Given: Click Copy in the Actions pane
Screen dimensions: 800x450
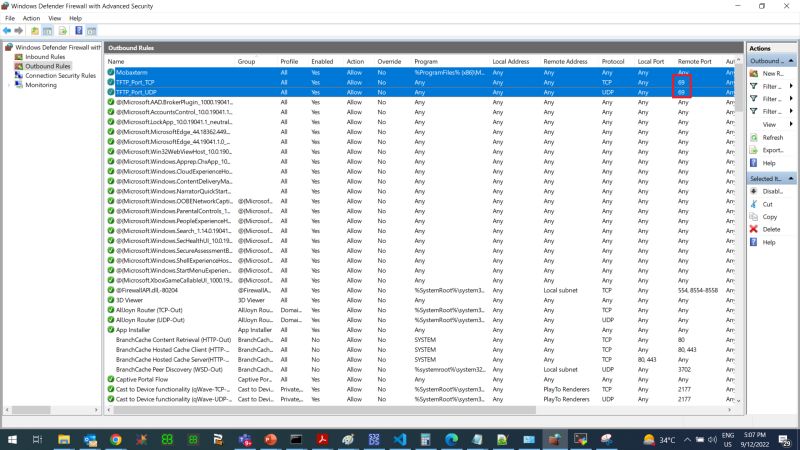Looking at the screenshot, I should tap(769, 216).
